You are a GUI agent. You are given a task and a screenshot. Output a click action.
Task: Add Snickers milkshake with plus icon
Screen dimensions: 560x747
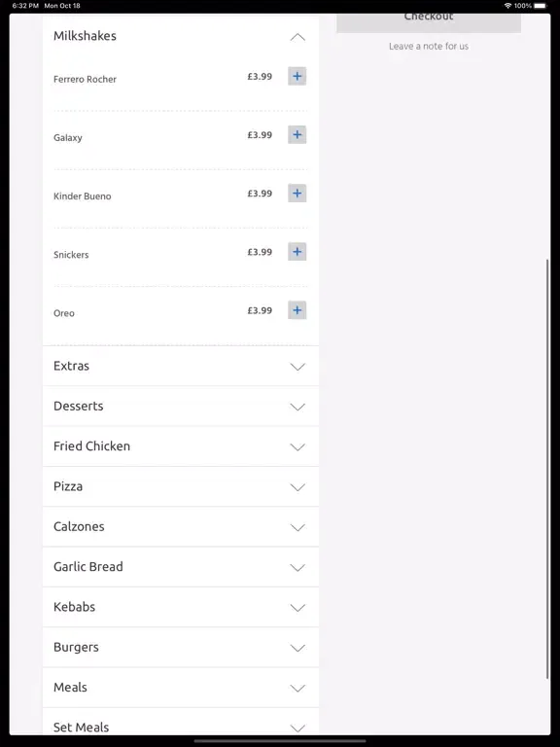pyautogui.click(x=297, y=252)
